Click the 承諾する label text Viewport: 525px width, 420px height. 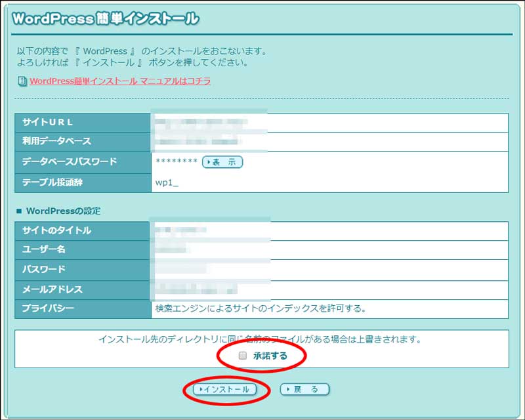(270, 356)
